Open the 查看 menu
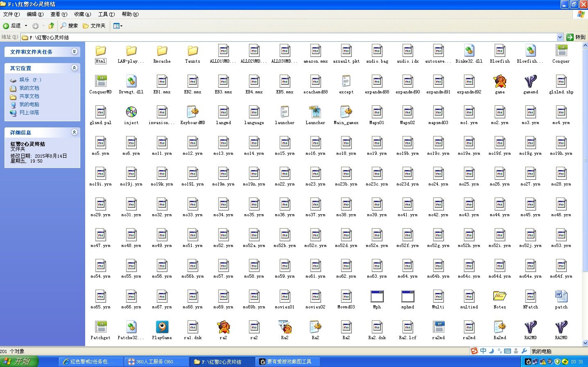 pos(59,14)
